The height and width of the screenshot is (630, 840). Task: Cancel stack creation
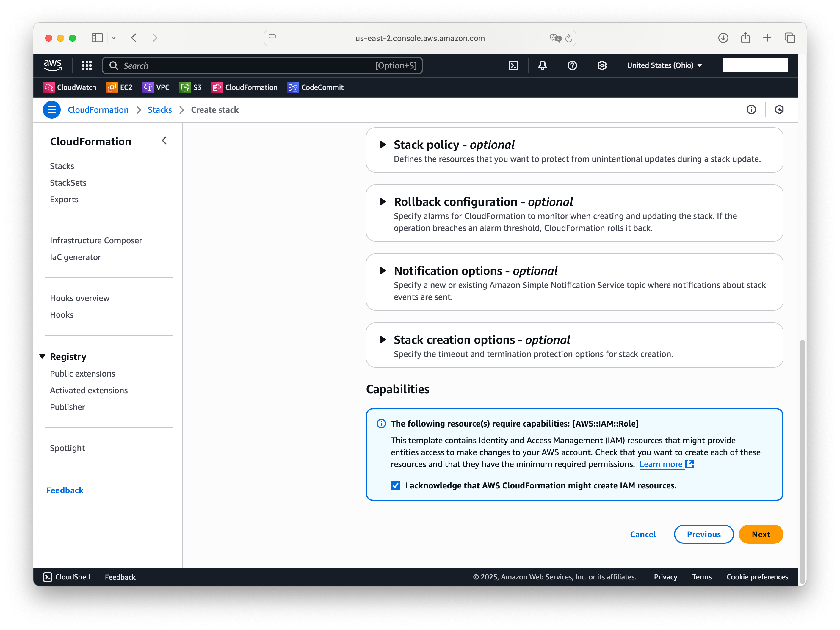(x=642, y=534)
